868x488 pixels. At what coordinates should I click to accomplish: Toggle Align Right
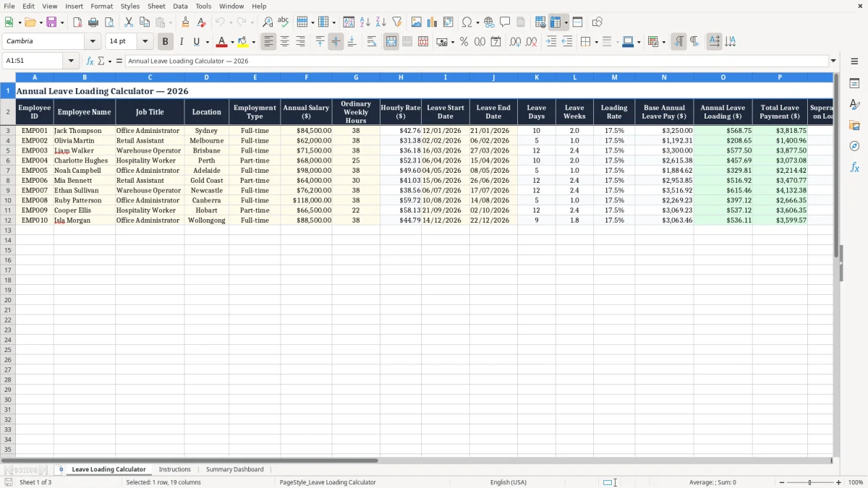tap(300, 42)
